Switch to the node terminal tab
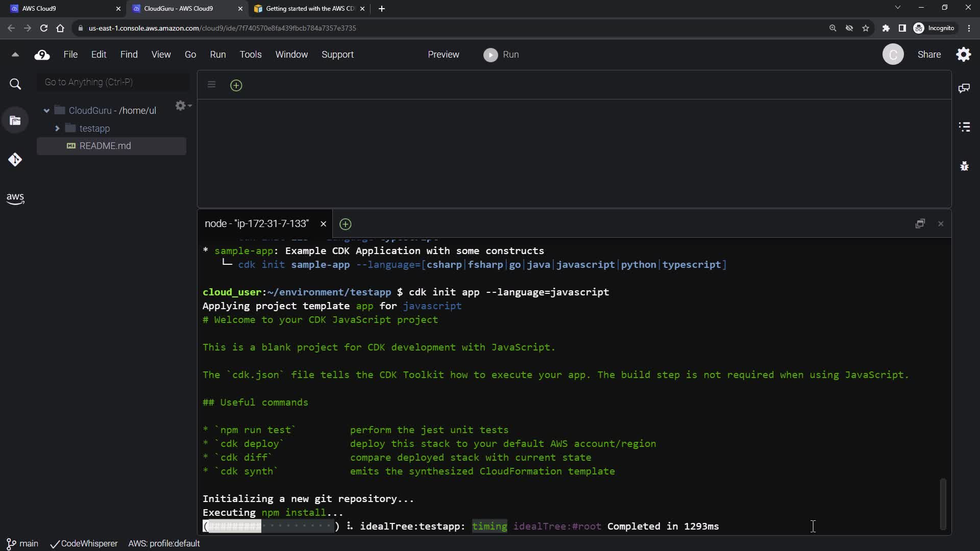Screen dimensions: 980x551 257,223
